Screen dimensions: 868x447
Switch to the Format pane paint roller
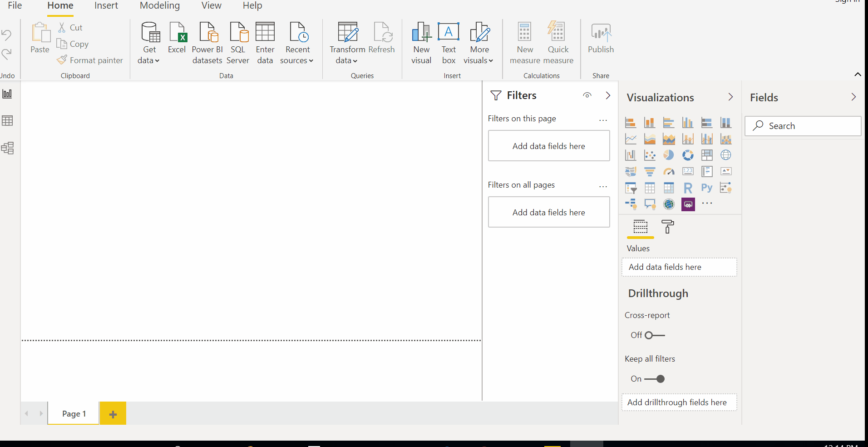point(667,227)
